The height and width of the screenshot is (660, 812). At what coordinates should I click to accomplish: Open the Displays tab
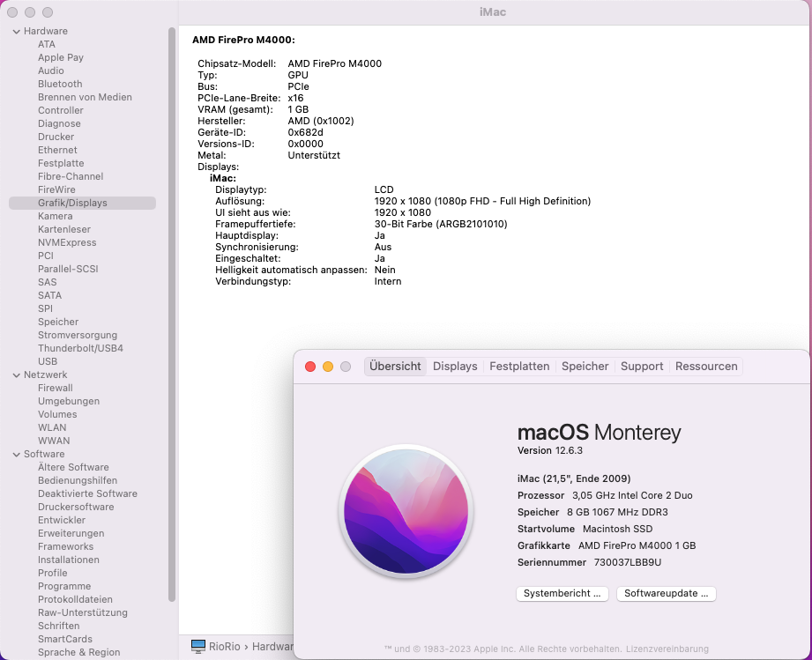coord(455,367)
